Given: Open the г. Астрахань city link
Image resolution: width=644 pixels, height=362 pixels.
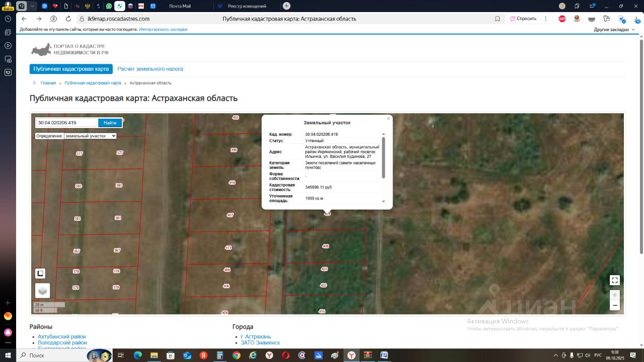Looking at the screenshot, I should click(x=256, y=337).
